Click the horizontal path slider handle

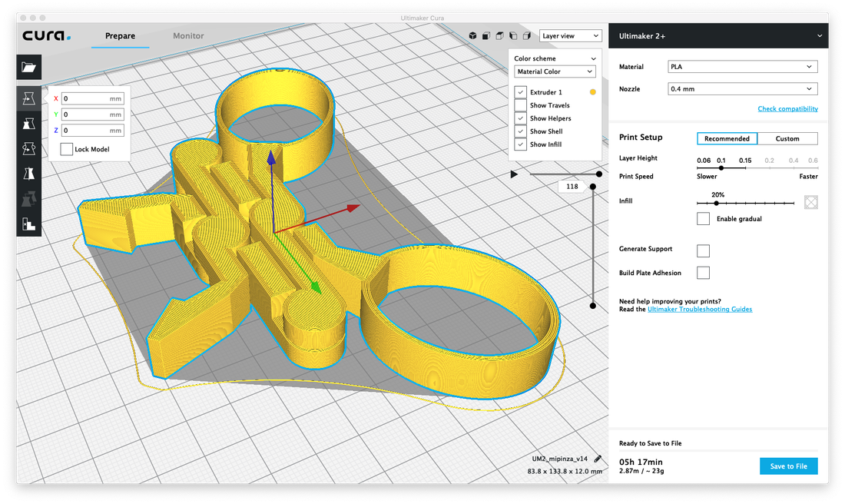pos(598,174)
